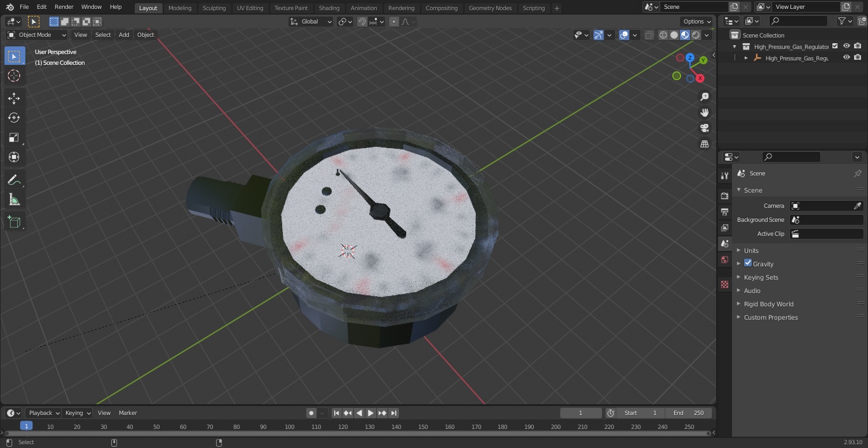
Task: Open the World properties tab
Action: point(724,259)
